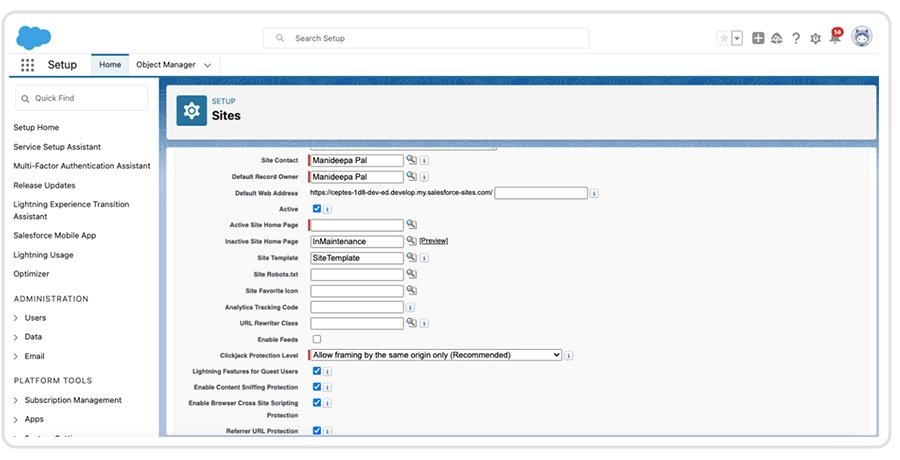Open the user avatar profile icon
900x460 pixels.
pyautogui.click(x=861, y=37)
